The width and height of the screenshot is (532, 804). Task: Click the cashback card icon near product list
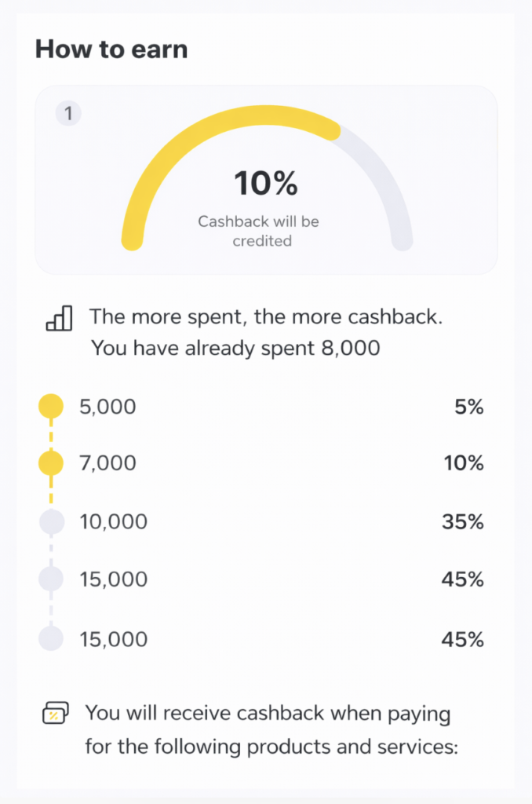(54, 714)
